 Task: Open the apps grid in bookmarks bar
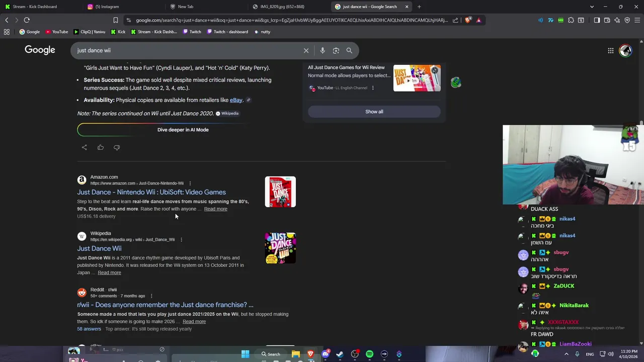7,32
